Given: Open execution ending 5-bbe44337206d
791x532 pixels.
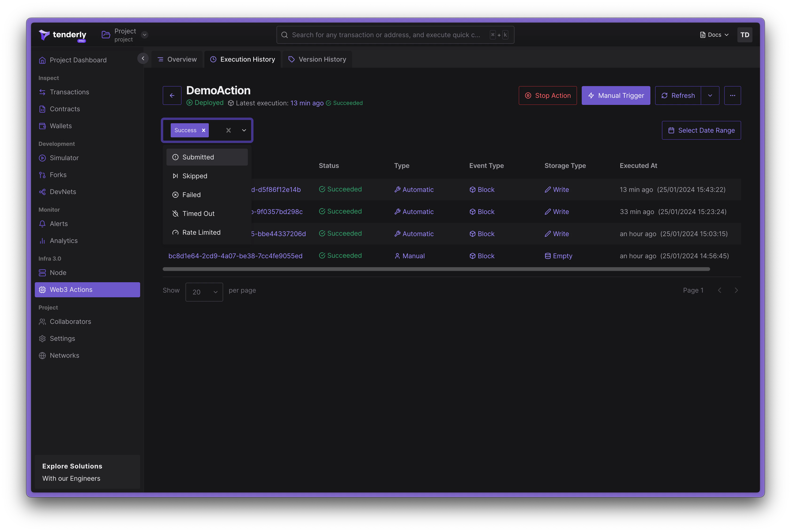Looking at the screenshot, I should point(278,234).
